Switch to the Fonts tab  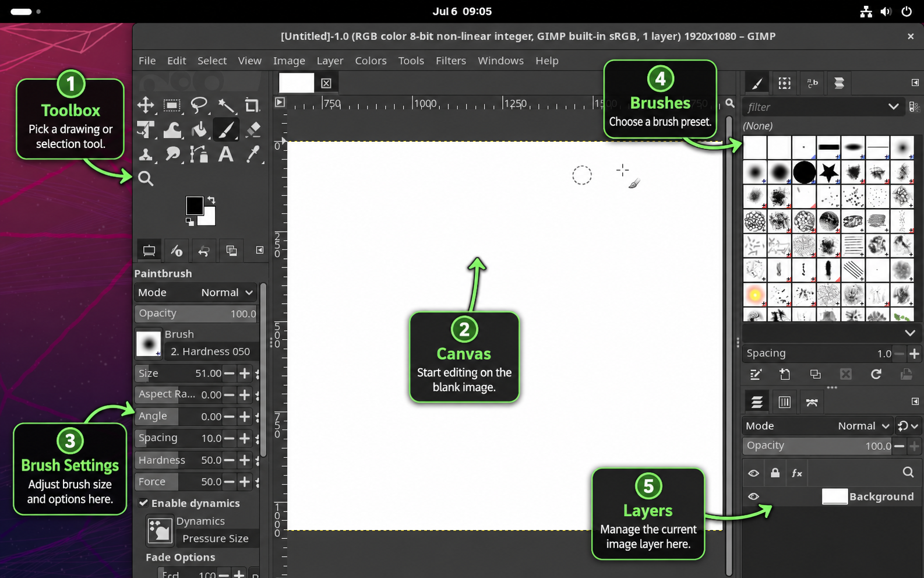[812, 83]
